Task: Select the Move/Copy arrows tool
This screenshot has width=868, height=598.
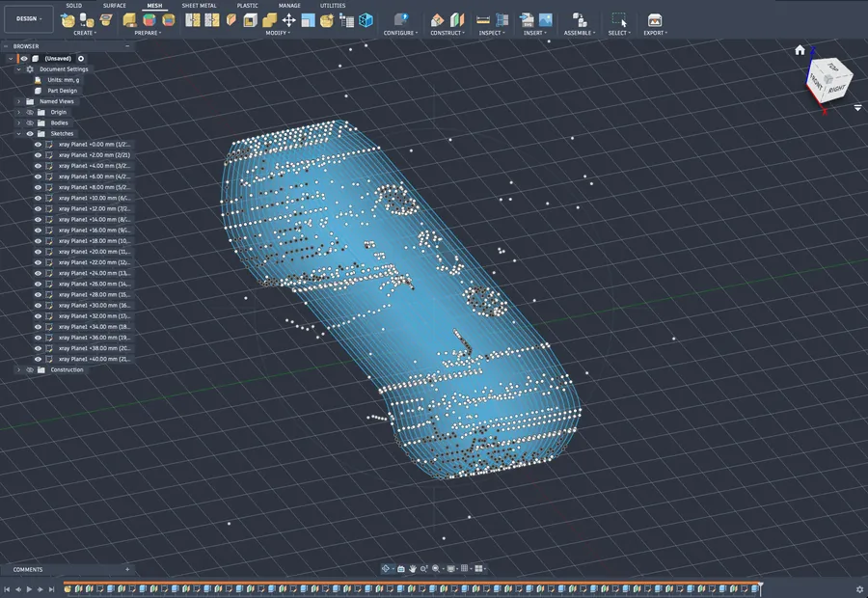Action: (289, 20)
